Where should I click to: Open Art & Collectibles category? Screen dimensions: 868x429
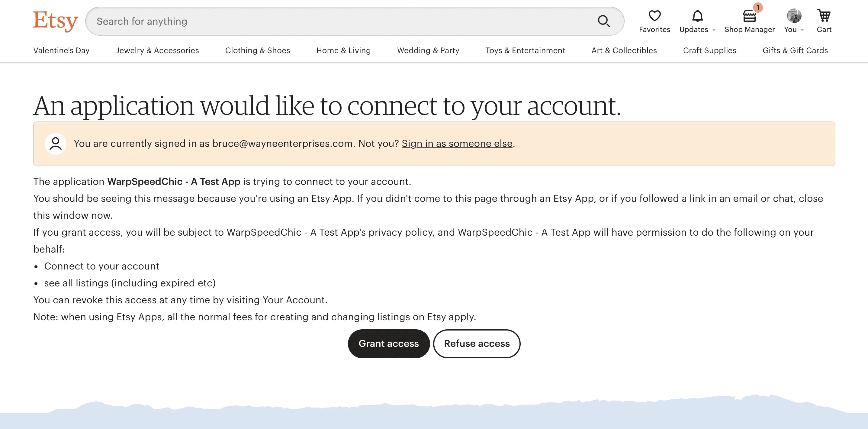click(624, 50)
